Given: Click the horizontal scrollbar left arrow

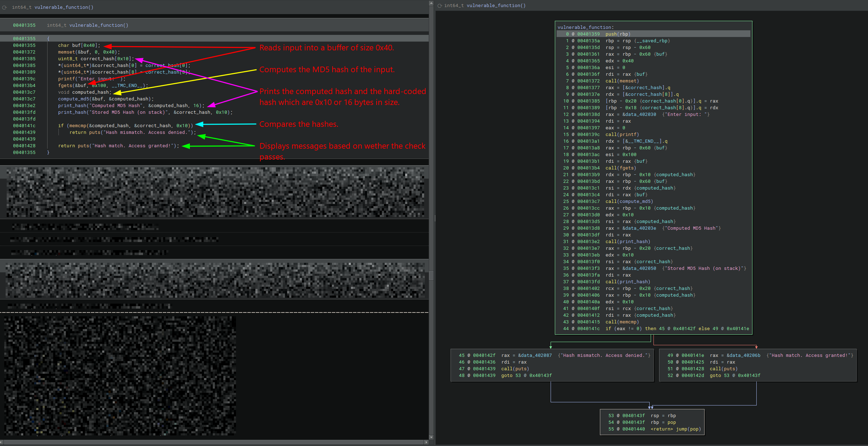Looking at the screenshot, I should 2,442.
